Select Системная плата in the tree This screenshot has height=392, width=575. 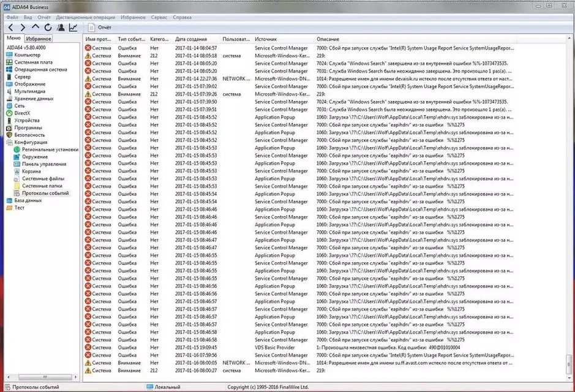pyautogui.click(x=33, y=62)
